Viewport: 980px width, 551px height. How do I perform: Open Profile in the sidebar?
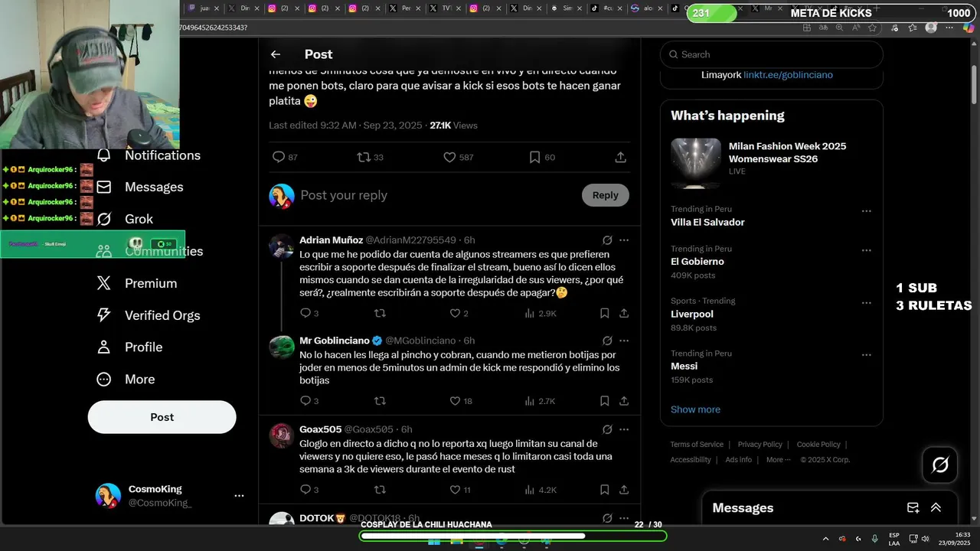point(129,347)
